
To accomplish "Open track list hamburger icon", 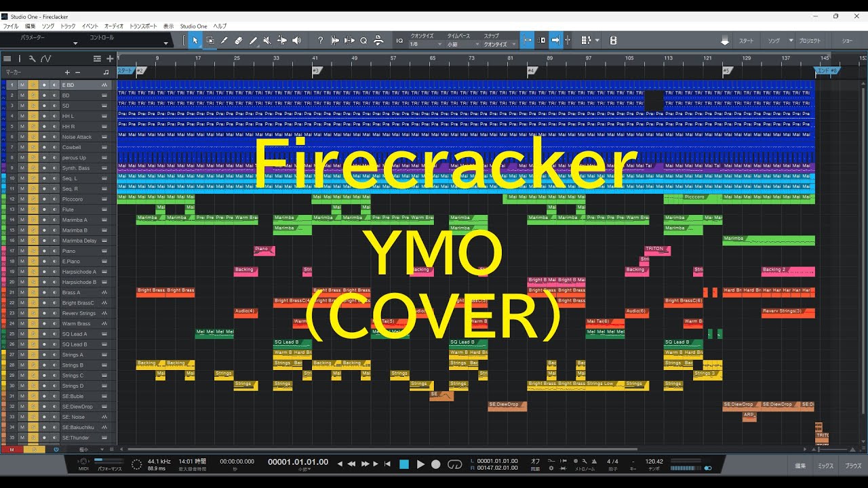I will coord(7,59).
